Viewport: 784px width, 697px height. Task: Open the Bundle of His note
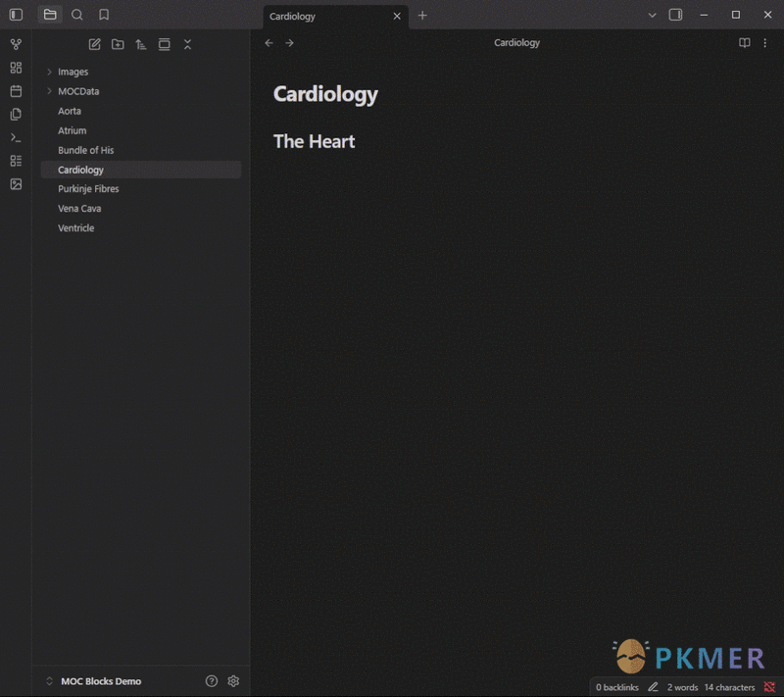point(141,150)
